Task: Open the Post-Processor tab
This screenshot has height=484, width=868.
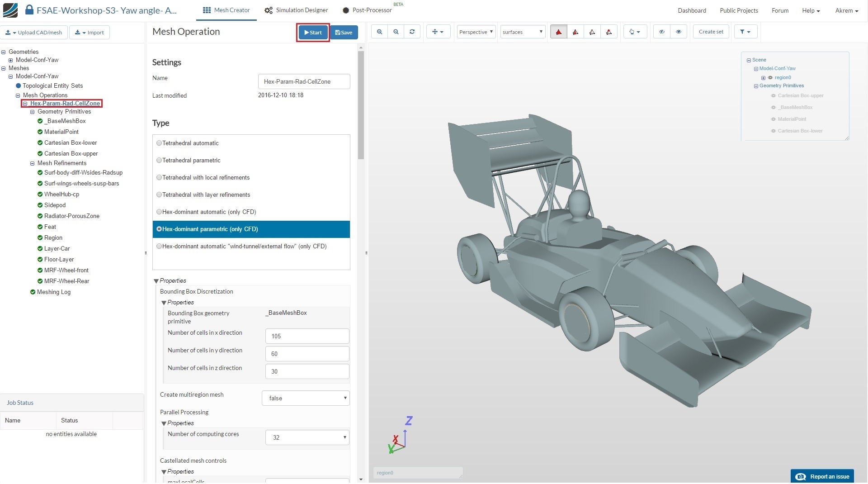Action: [367, 10]
